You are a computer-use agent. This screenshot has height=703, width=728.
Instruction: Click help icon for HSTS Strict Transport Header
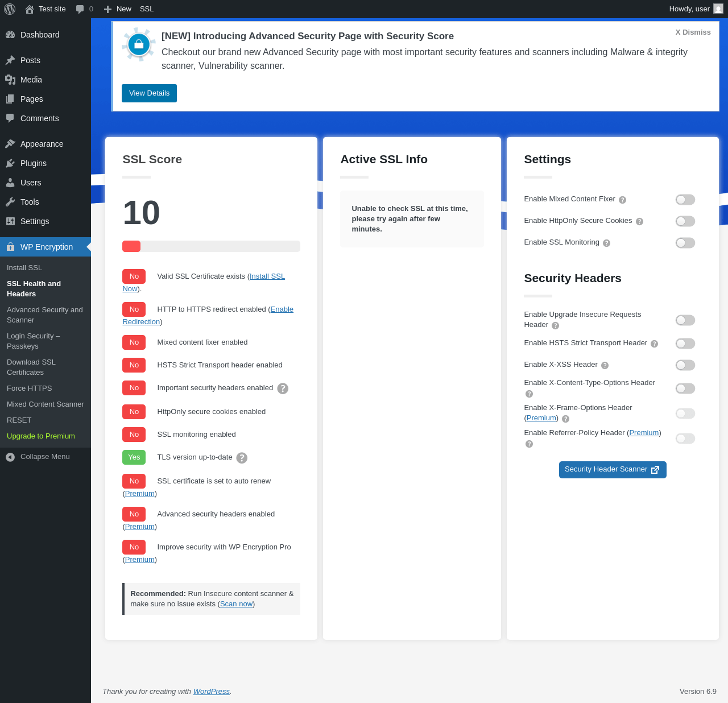click(654, 344)
